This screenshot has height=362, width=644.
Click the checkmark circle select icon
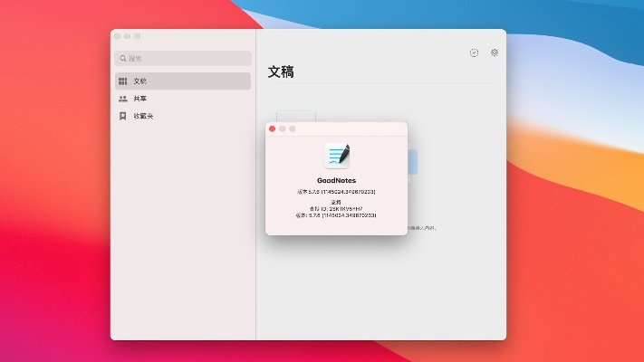coord(474,52)
